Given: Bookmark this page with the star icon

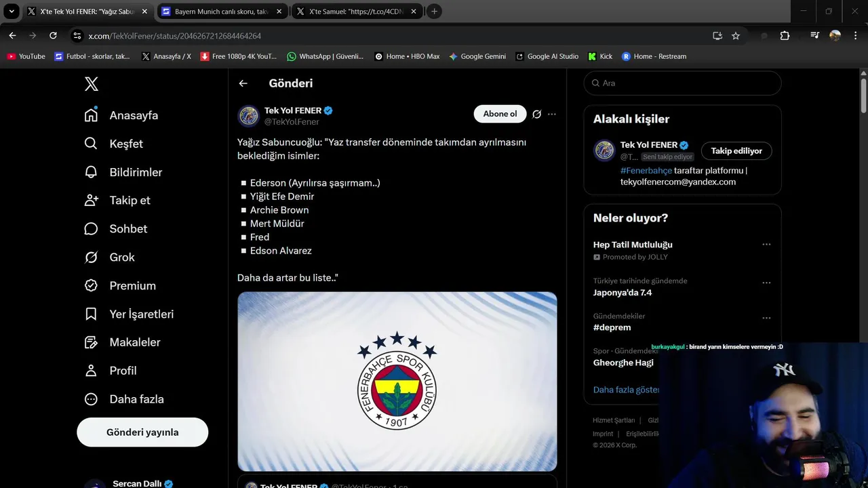Looking at the screenshot, I should (736, 36).
